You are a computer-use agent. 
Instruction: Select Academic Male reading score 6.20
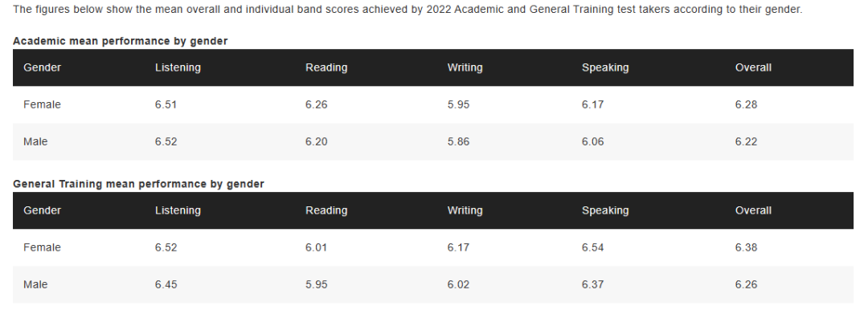316,141
